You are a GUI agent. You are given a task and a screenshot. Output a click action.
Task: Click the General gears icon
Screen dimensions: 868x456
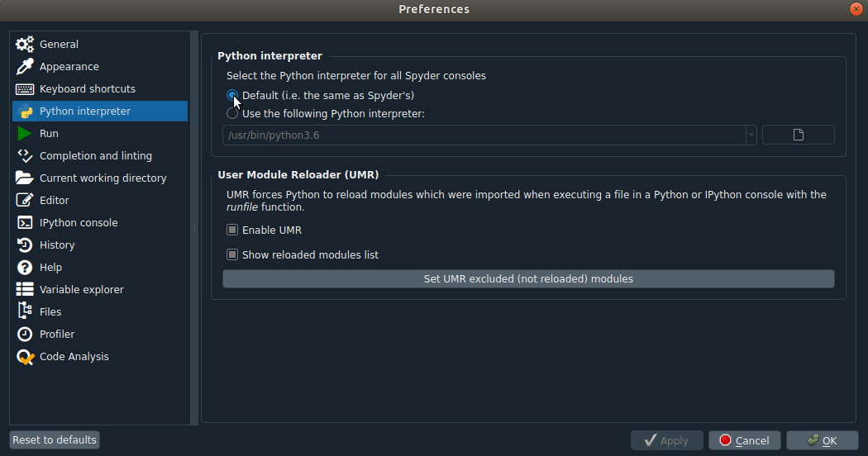[25, 45]
